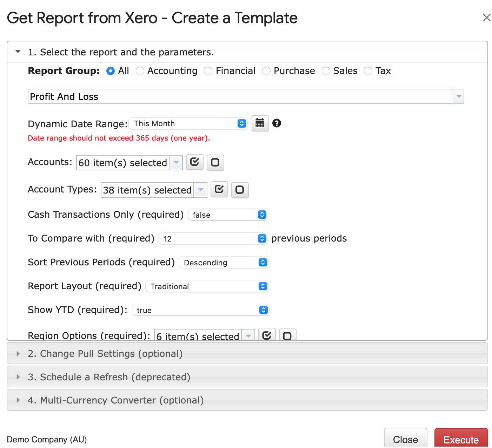The width and height of the screenshot is (492, 448).
Task: Select all Account Types with the check icon
Action: point(219,190)
